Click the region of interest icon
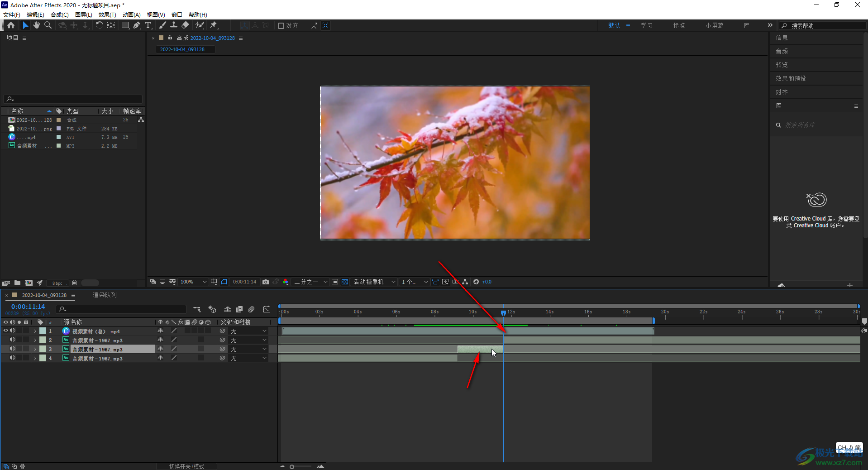This screenshot has height=470, width=868. (335, 282)
